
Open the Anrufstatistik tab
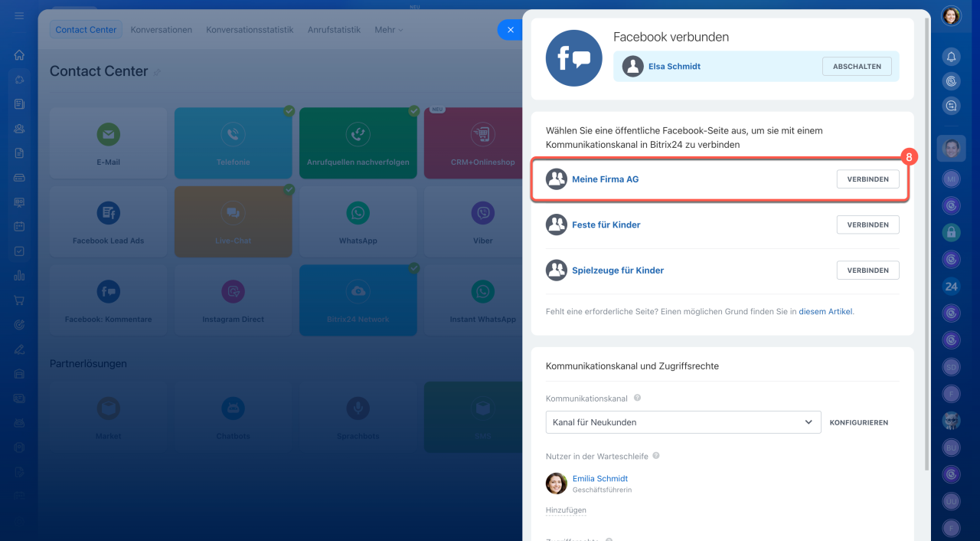[334, 30]
